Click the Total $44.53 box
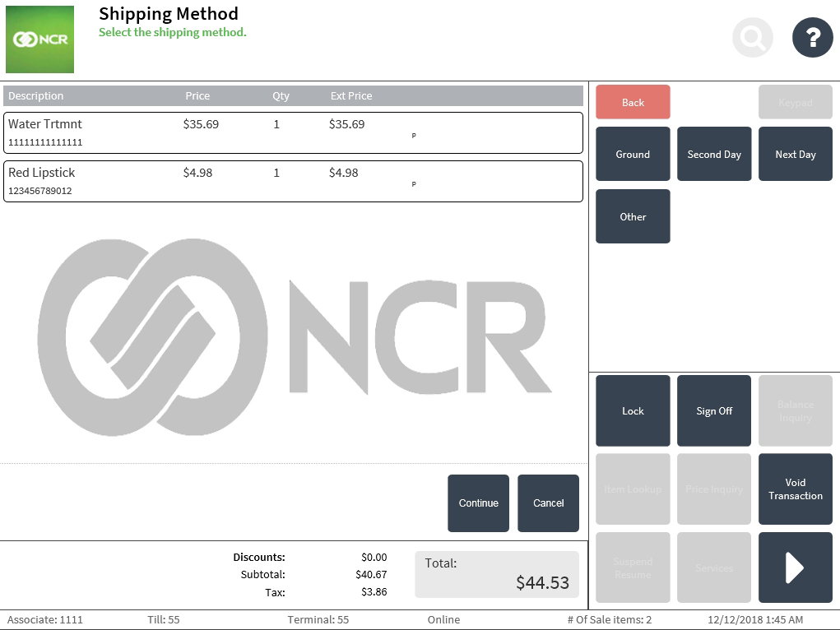The width and height of the screenshot is (840, 630). coord(497,574)
